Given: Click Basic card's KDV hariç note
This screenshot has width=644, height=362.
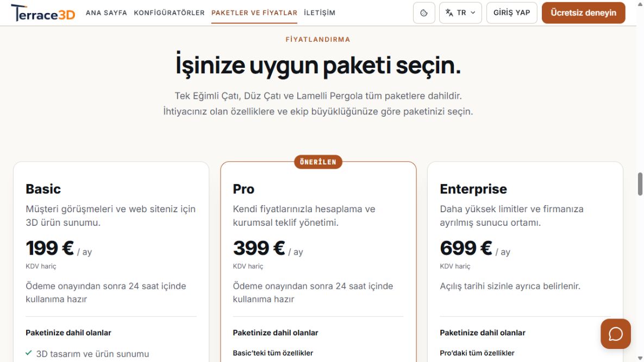Looking at the screenshot, I should point(41,266).
